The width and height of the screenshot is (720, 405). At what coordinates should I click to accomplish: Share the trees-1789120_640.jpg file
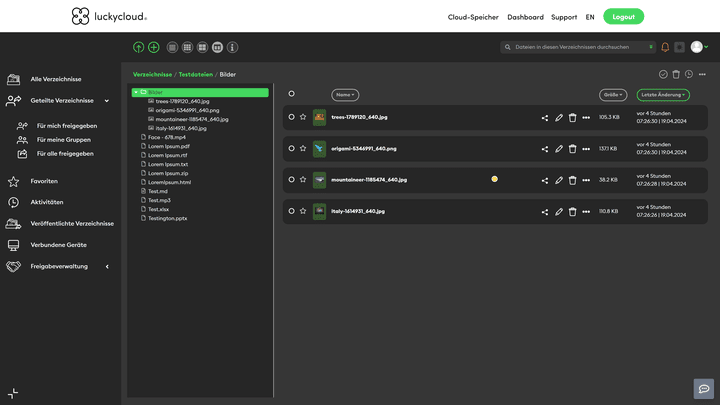click(545, 117)
